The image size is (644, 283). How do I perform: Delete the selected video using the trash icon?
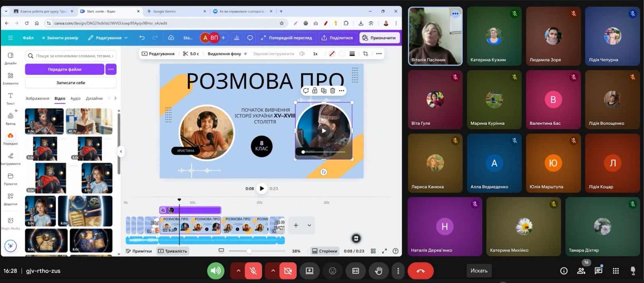click(332, 91)
